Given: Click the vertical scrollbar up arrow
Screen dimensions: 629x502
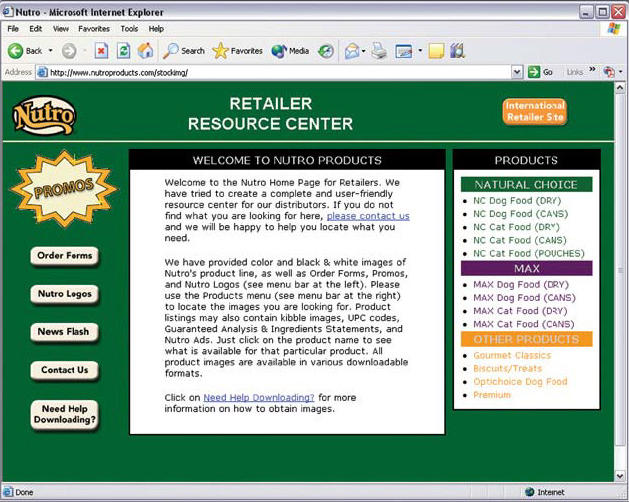Looking at the screenshot, I should [x=620, y=87].
